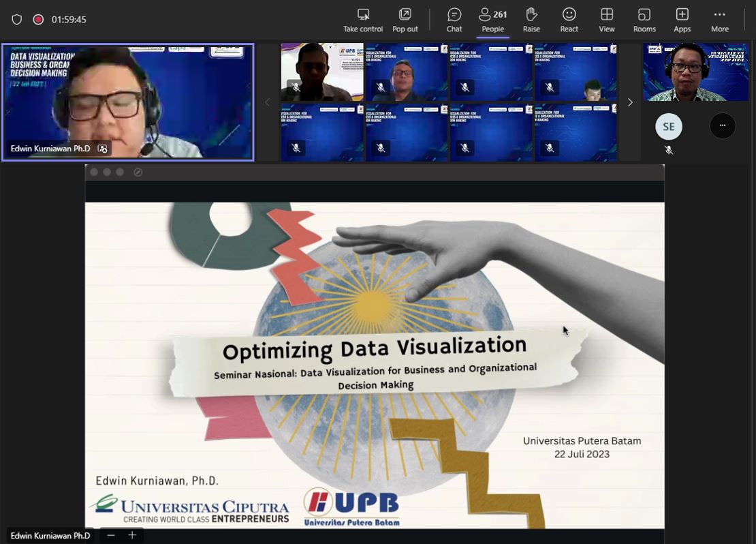This screenshot has height=544, width=756.
Task: Zoom out the shared screen
Action: pyautogui.click(x=111, y=535)
